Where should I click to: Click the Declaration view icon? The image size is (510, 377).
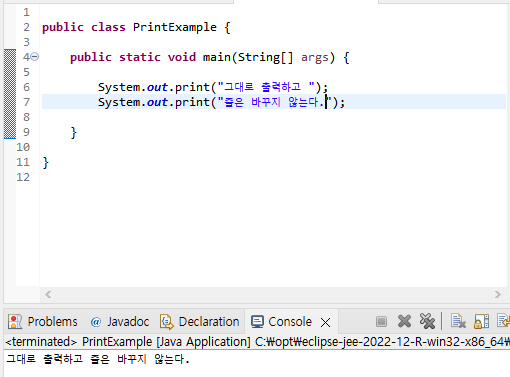[167, 322]
